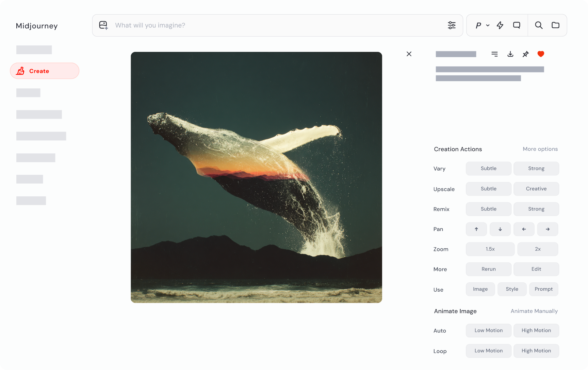Zoom out 1.5x
The width and height of the screenshot is (588, 370).
490,249
